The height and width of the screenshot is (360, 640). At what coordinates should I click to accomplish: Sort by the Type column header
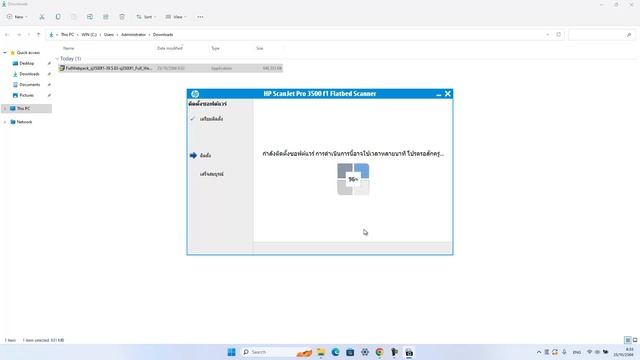216,48
